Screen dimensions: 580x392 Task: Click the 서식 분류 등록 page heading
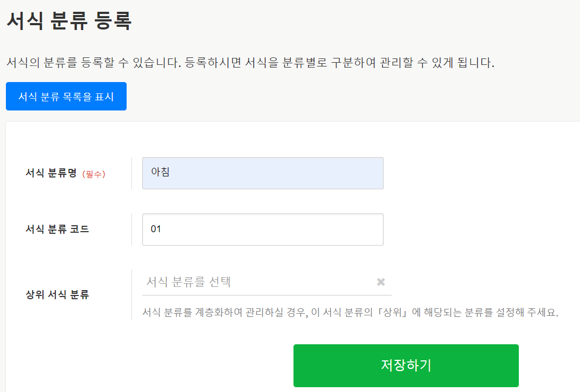coord(69,21)
